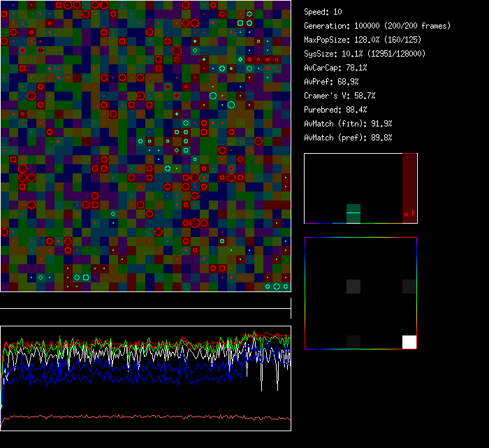The width and height of the screenshot is (489, 448).
Task: Click the gray square on the right edge of the rainbow-bordered plot
Action: click(409, 286)
